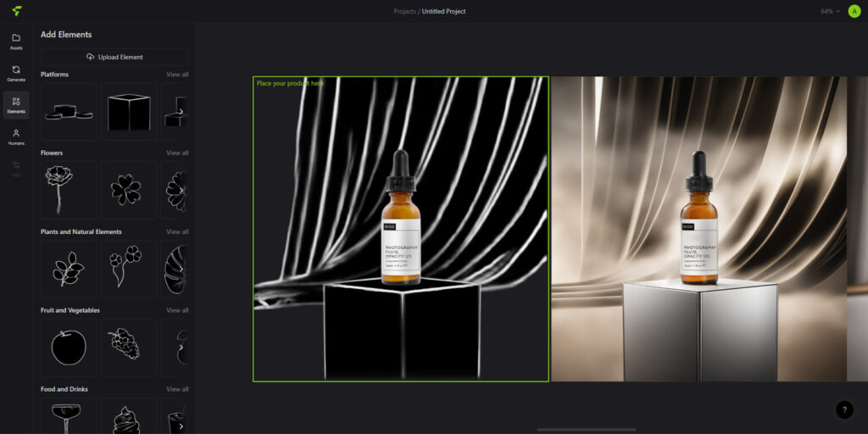Open the Assets sidebar panel
Screen dimensions: 868x434
click(16, 42)
